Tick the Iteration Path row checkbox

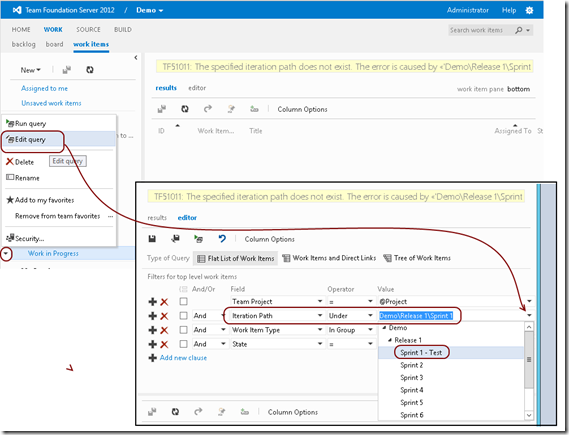pyautogui.click(x=184, y=316)
